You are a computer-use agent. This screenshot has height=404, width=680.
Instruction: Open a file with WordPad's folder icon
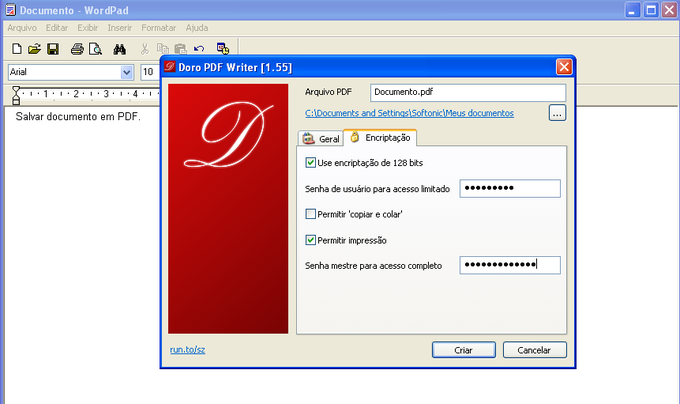coord(34,49)
